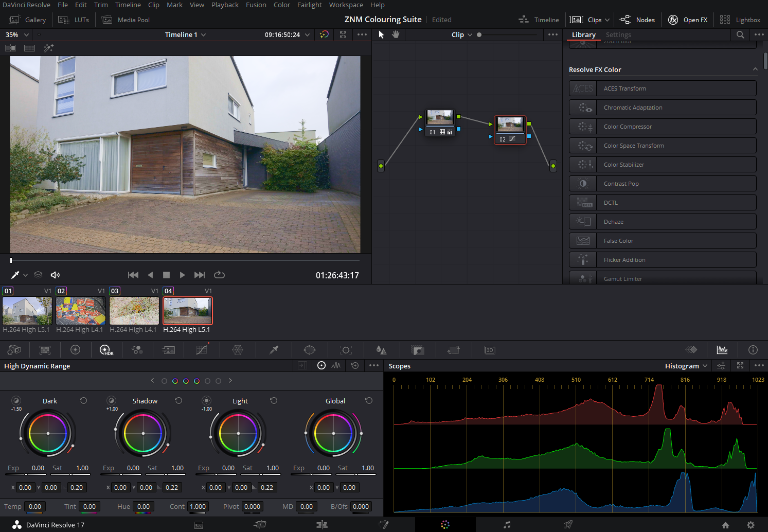Image resolution: width=768 pixels, height=532 pixels.
Task: Toggle highlight enhance wand in viewer
Action: [48, 48]
